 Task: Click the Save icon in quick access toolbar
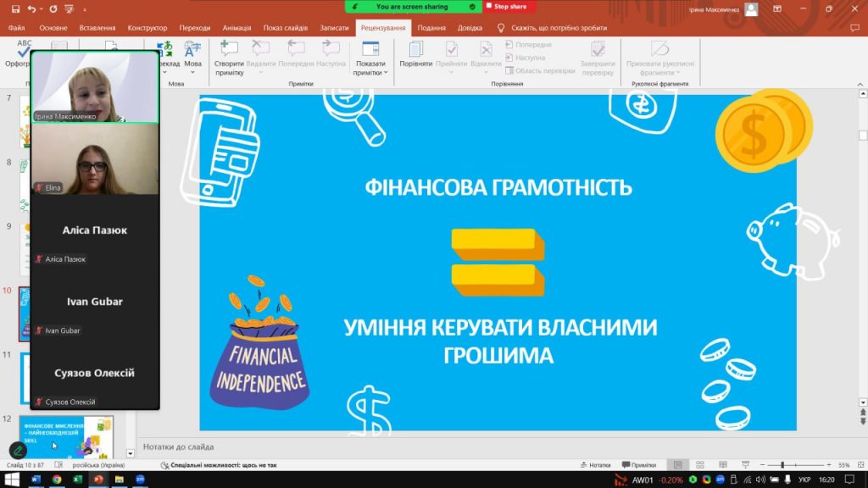pyautogui.click(x=15, y=8)
